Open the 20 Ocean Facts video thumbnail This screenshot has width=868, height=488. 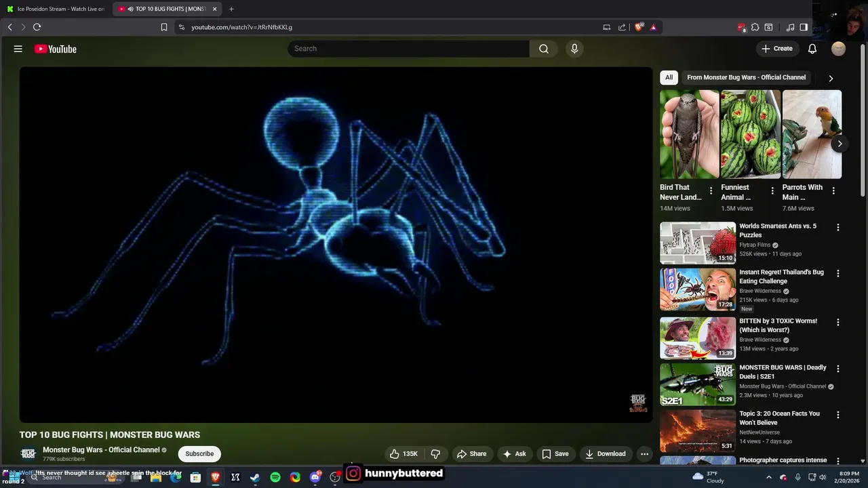pyautogui.click(x=698, y=431)
